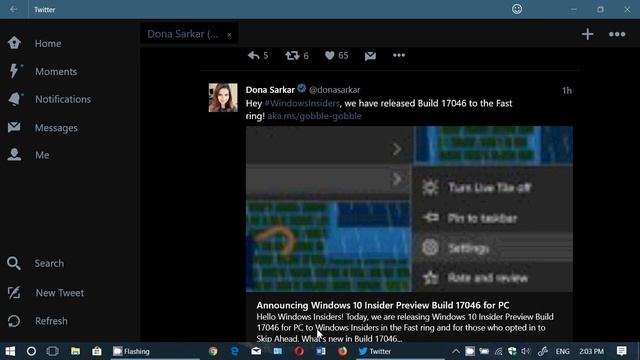
Task: Refresh the timeline
Action: (51, 321)
